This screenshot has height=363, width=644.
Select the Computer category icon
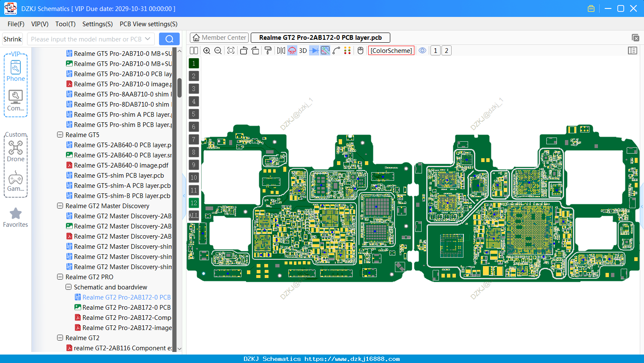point(16,100)
